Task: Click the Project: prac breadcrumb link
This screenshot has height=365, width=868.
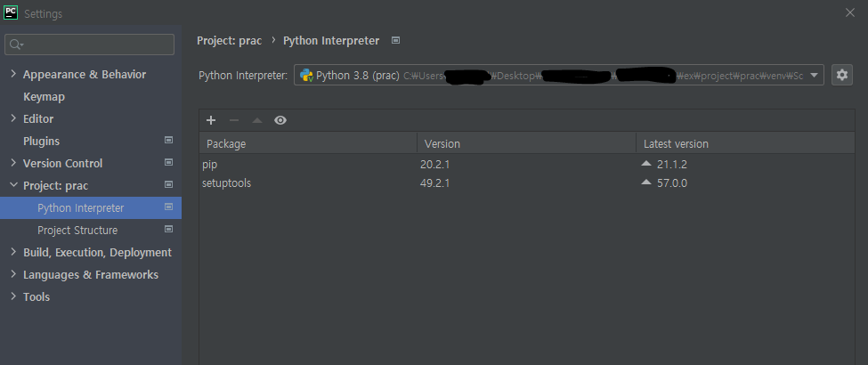Action: tap(229, 41)
